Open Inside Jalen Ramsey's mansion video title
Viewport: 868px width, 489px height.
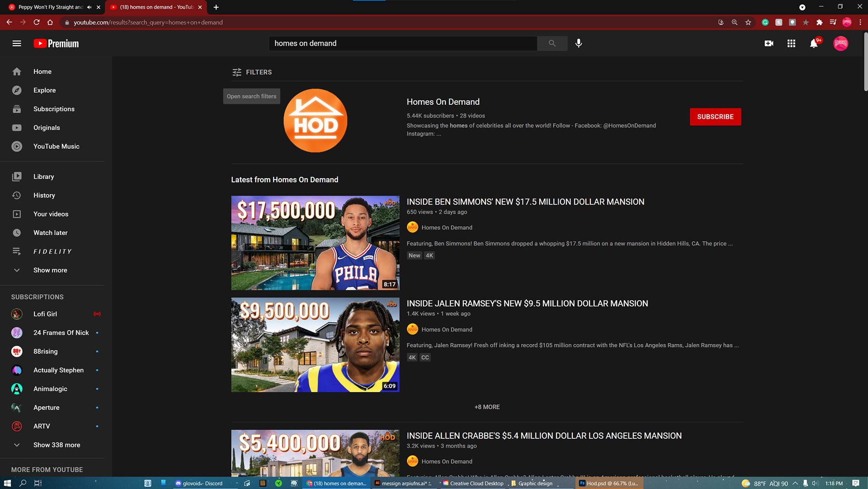coord(527,304)
